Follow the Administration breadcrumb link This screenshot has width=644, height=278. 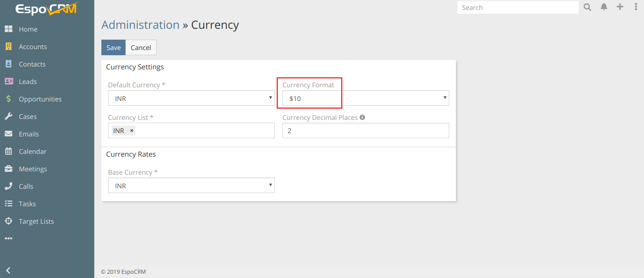pyautogui.click(x=140, y=25)
